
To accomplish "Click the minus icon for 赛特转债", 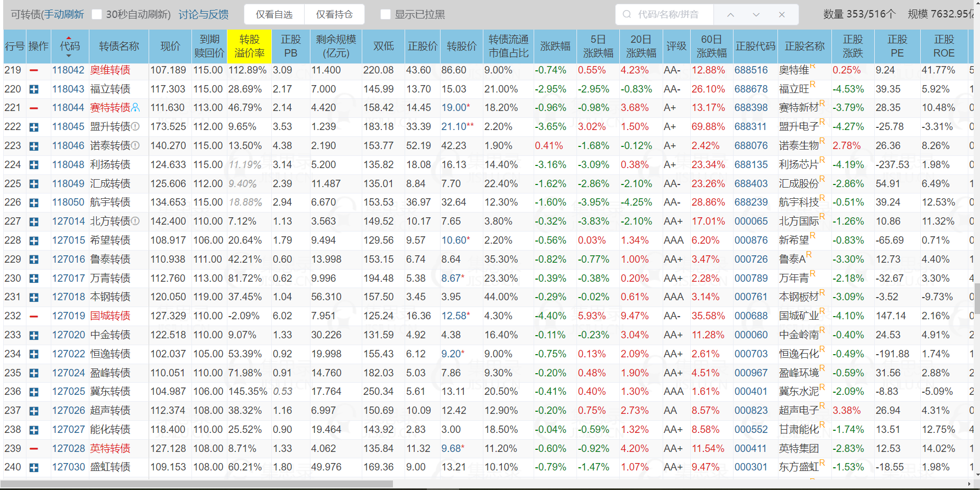I will click(x=34, y=108).
